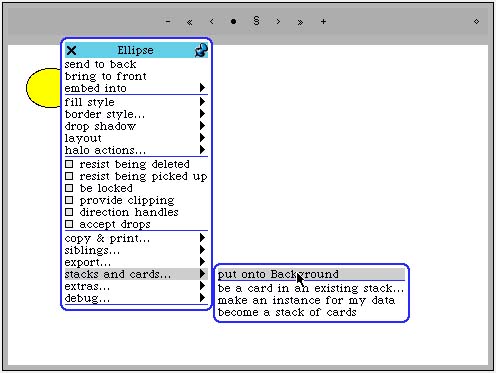
Task: Click the diamond icon at toolbar right
Action: click(476, 22)
